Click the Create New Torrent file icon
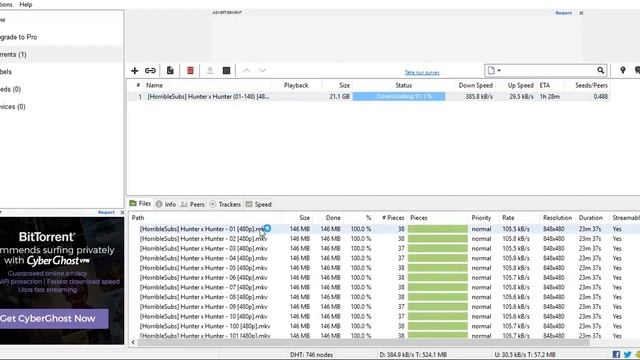This screenshot has height=360, width=640. coord(170,71)
